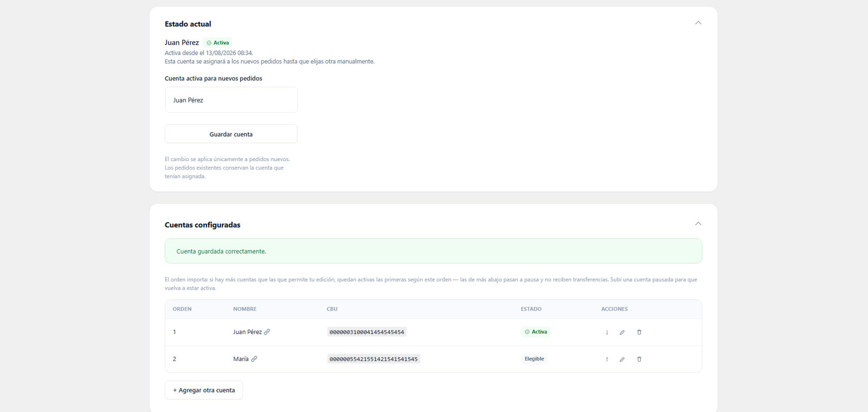Viewport: 868px width, 412px height.
Task: Click the ORDEN column header
Action: pyautogui.click(x=182, y=309)
